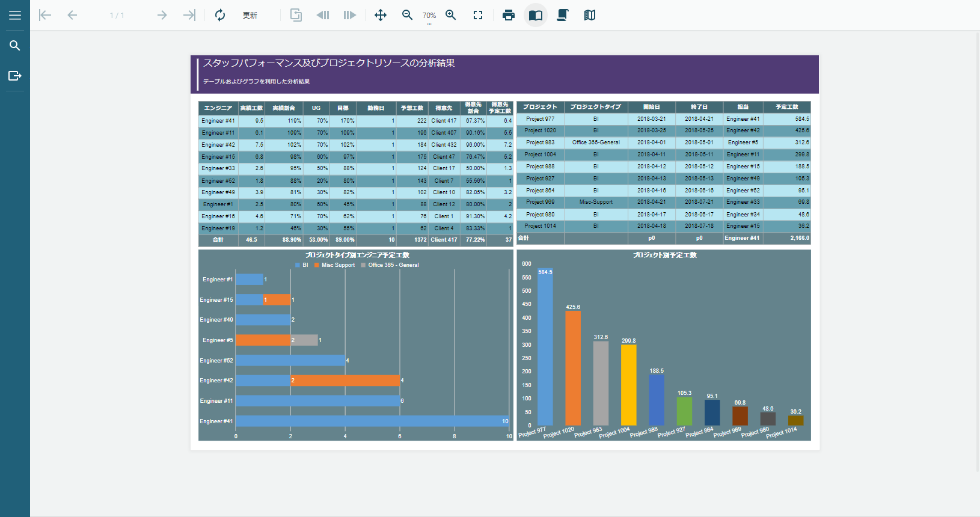Screen dimensions: 980x517
Task: Zoom in on the report
Action: [451, 15]
